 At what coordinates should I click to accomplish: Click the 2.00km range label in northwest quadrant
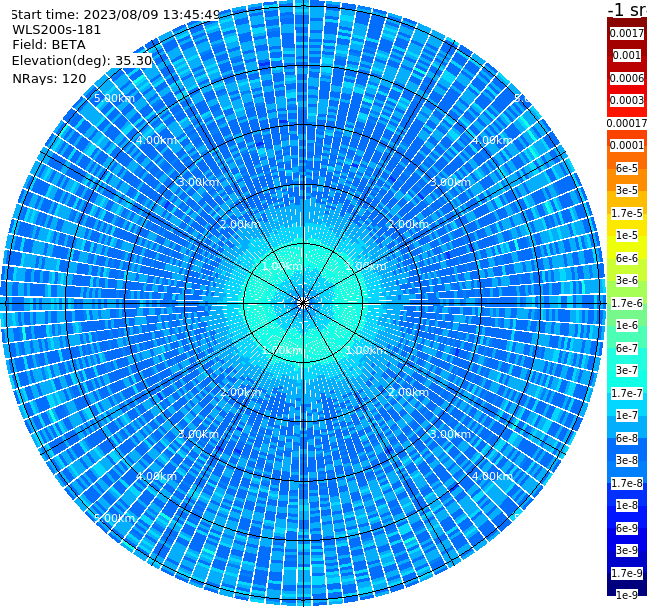click(240, 224)
